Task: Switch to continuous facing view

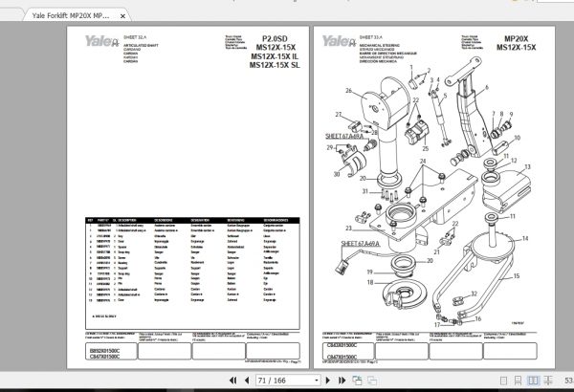Action: point(548,381)
